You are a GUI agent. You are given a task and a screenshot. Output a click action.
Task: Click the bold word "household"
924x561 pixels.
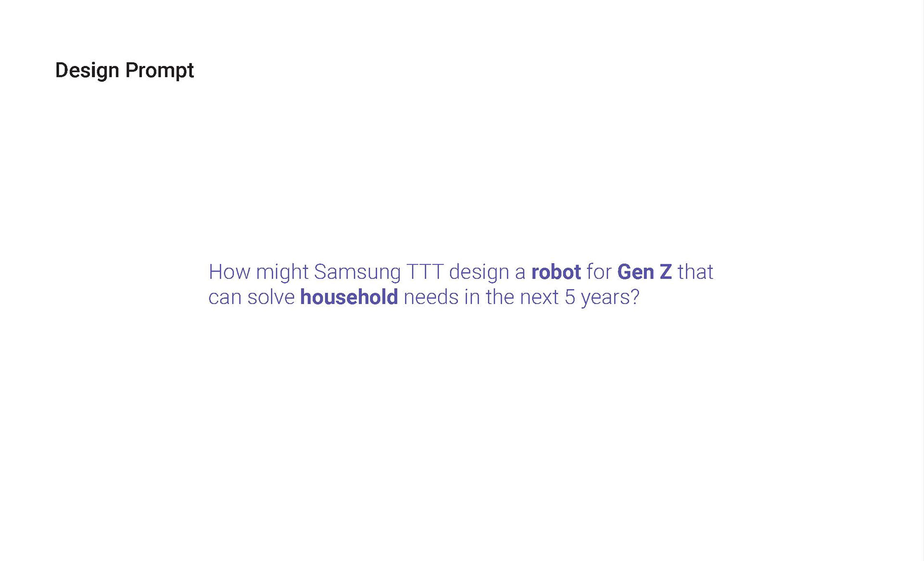click(x=349, y=297)
